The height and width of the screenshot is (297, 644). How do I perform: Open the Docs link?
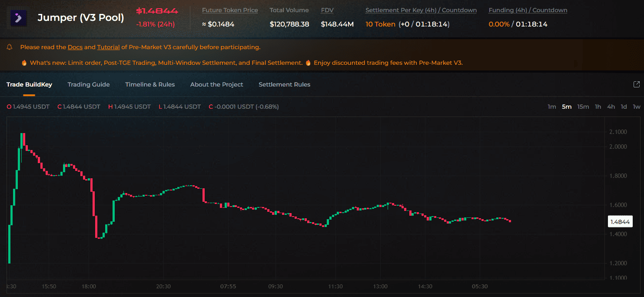tap(75, 47)
